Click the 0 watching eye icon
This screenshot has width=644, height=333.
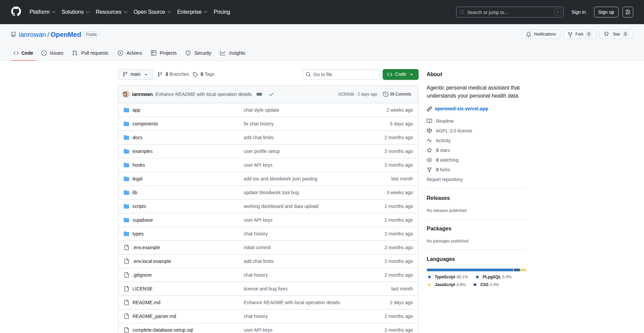click(430, 160)
